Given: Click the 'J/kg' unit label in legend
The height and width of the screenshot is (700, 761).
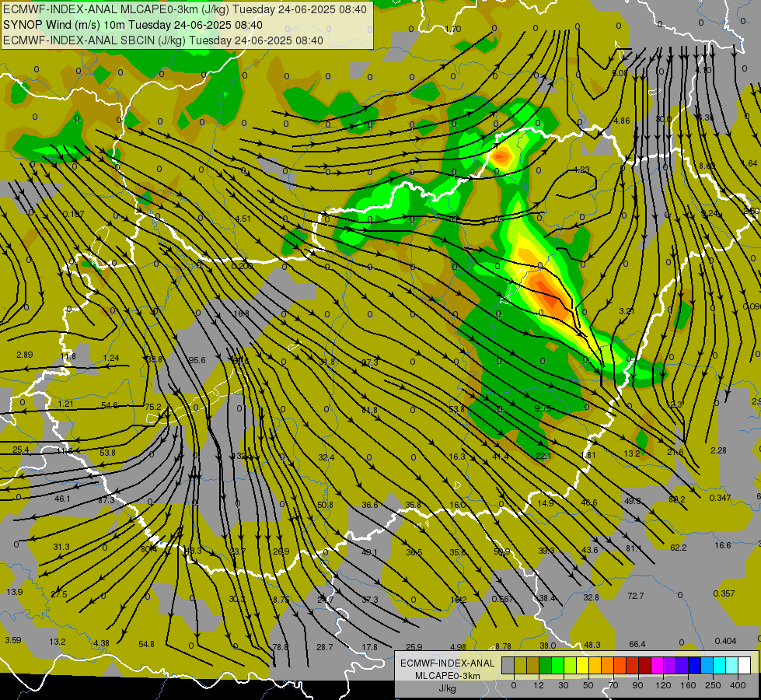Looking at the screenshot, I should coord(448,688).
